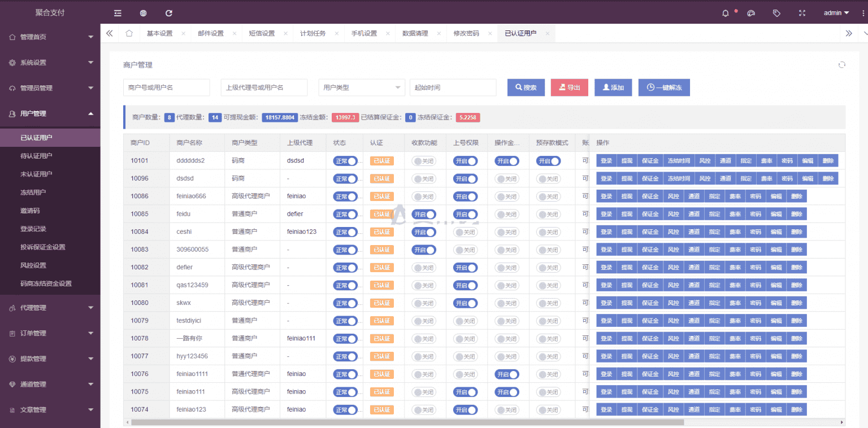This screenshot has height=428, width=868.
Task: Click the 搜索 search button
Action: pos(526,88)
